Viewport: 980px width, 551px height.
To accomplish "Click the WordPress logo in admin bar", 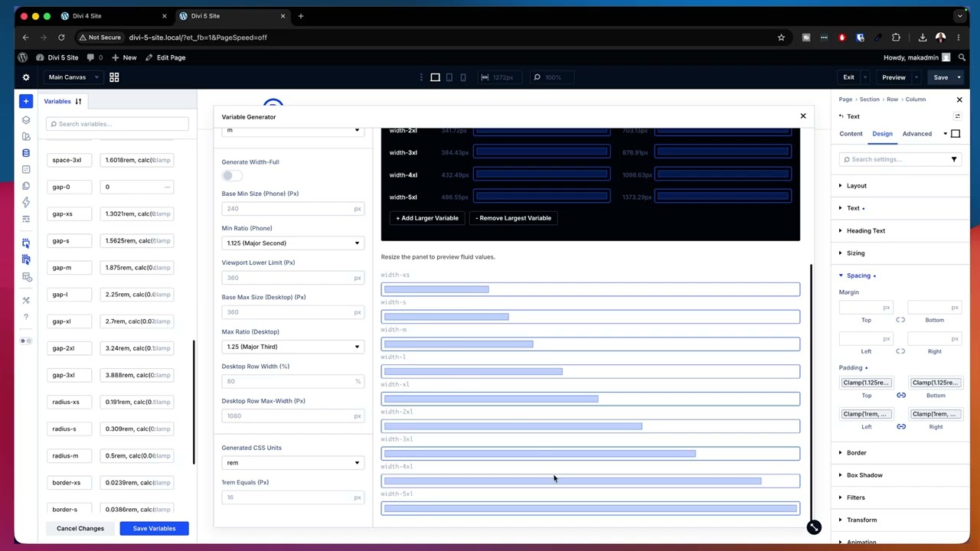I will pyautogui.click(x=23, y=57).
